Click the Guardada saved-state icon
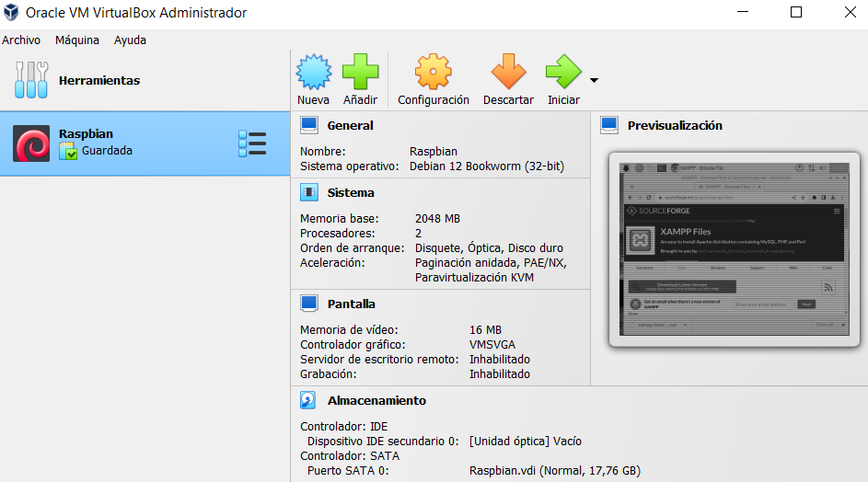 (68, 151)
